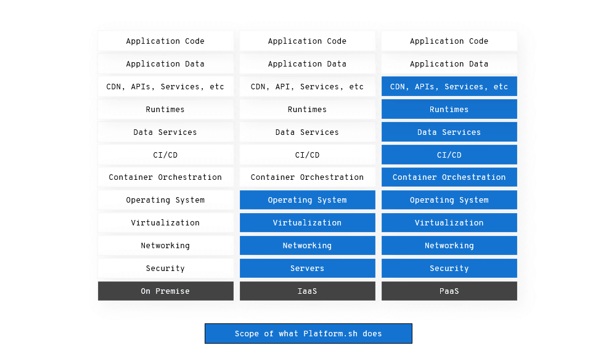The height and width of the screenshot is (364, 606).
Task: Click the blue CI/CD box under PaaS
Action: pyautogui.click(x=449, y=155)
